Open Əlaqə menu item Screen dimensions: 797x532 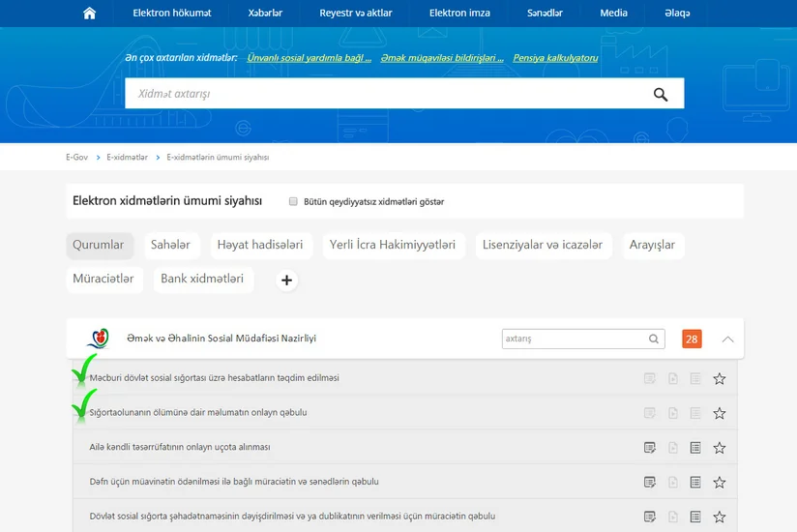pyautogui.click(x=678, y=13)
